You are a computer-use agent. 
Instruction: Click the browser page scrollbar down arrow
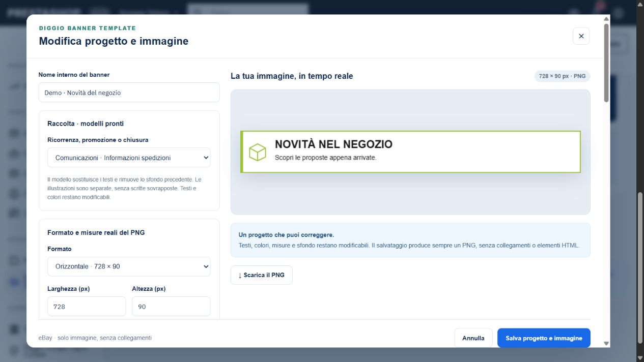[640, 357]
